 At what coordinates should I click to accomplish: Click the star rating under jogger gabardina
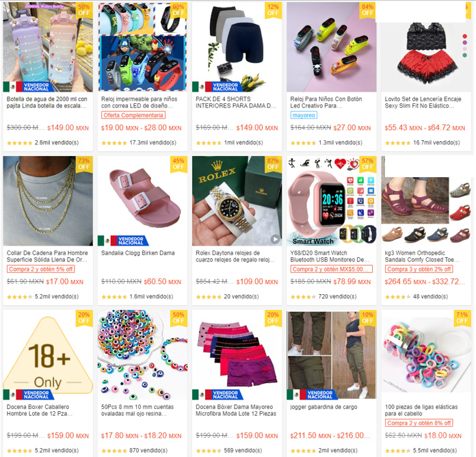(303, 451)
